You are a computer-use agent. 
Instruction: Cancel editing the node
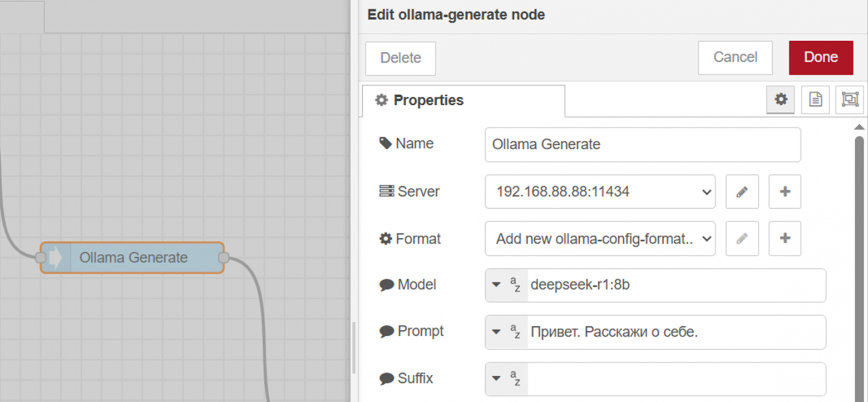tap(734, 57)
